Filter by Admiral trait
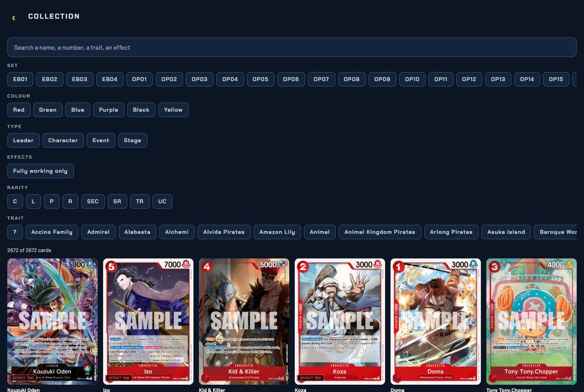This screenshot has width=584, height=392. pos(99,232)
